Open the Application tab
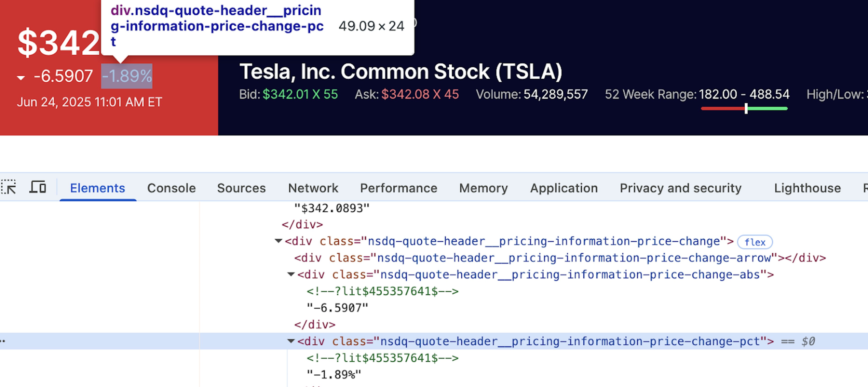Screen dimensions: 868x387 (564, 188)
